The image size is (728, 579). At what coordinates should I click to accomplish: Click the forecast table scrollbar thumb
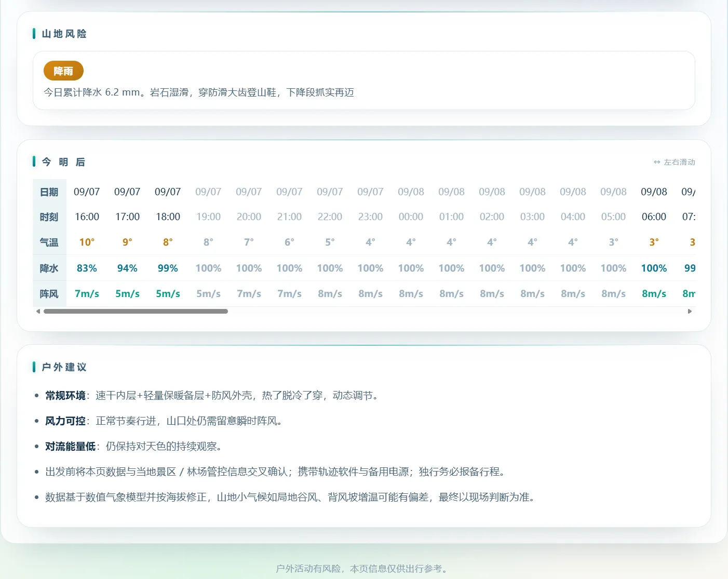coord(136,312)
